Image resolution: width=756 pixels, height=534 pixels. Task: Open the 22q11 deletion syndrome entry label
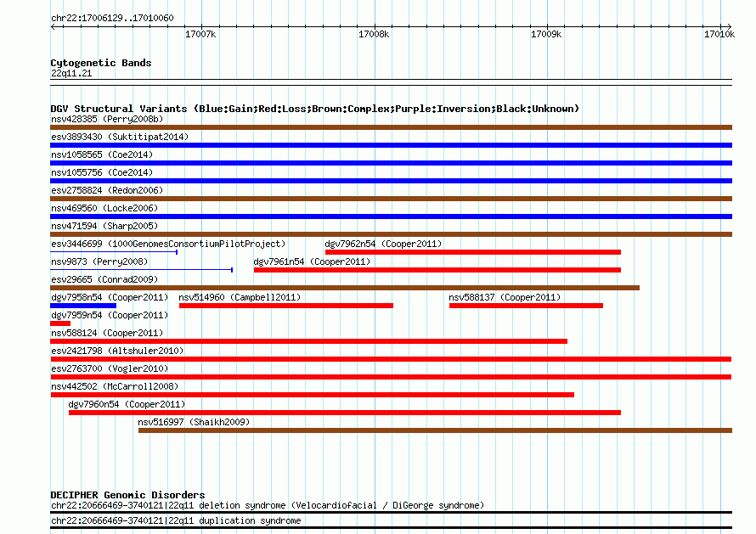pos(268,506)
